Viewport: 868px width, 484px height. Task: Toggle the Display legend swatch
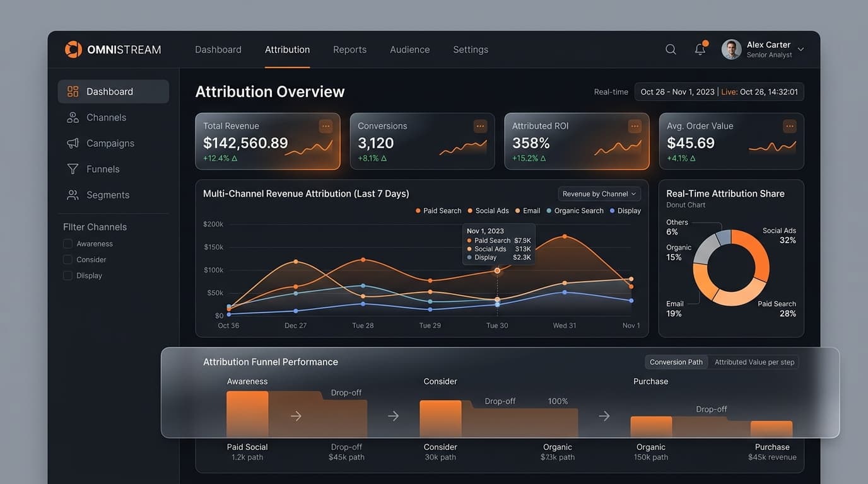[613, 211]
